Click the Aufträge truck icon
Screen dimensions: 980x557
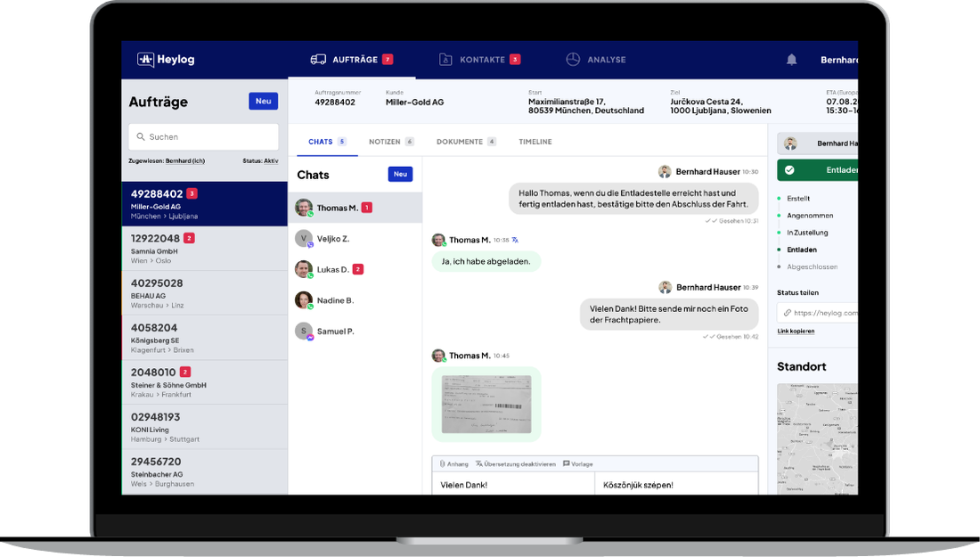(318, 60)
